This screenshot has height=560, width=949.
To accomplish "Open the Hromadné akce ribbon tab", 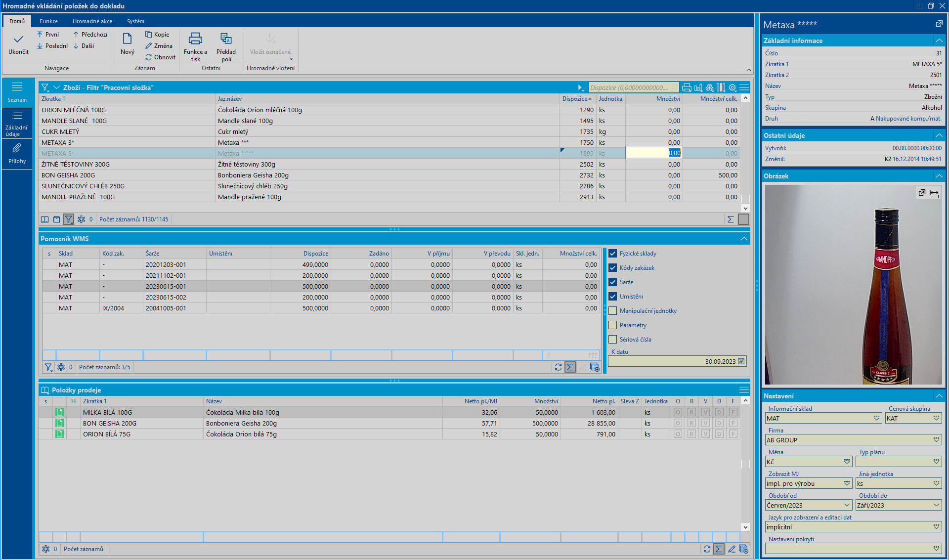I will tap(92, 21).
